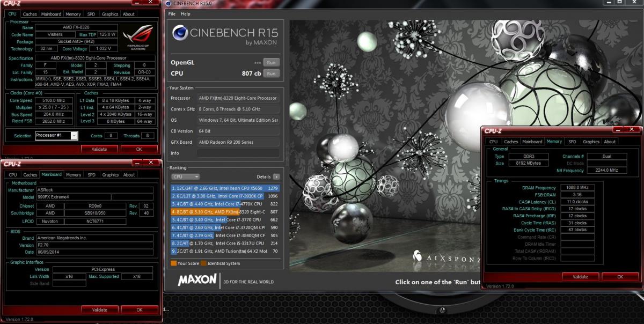Click the 990FX Extreme4 model value
The height and width of the screenshot is (324, 644).
click(72, 197)
